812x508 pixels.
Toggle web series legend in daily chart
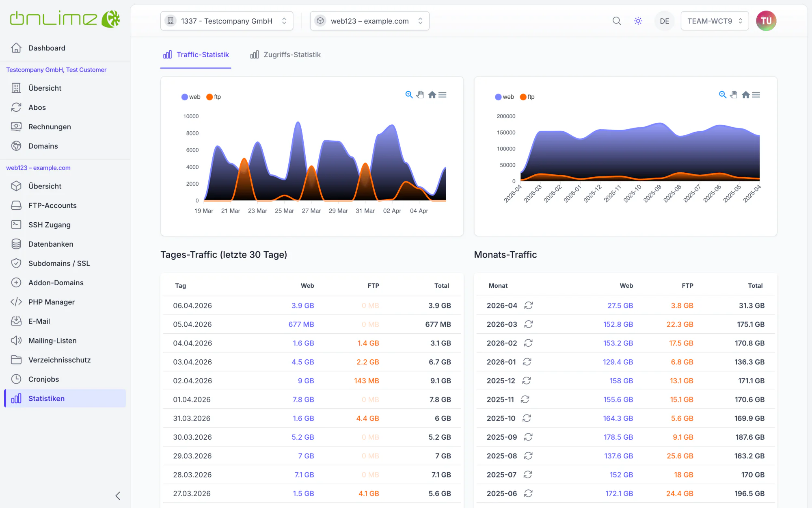[191, 97]
